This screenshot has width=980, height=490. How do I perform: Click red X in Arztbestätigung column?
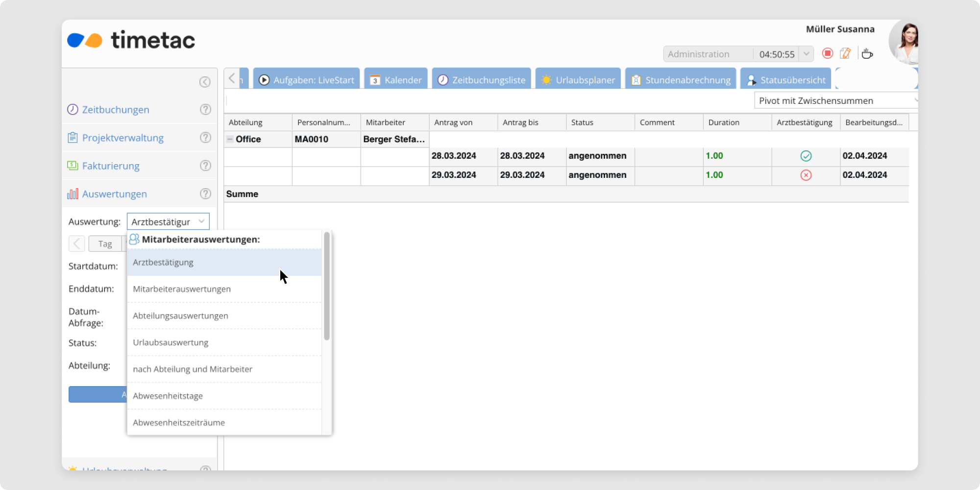pyautogui.click(x=806, y=175)
